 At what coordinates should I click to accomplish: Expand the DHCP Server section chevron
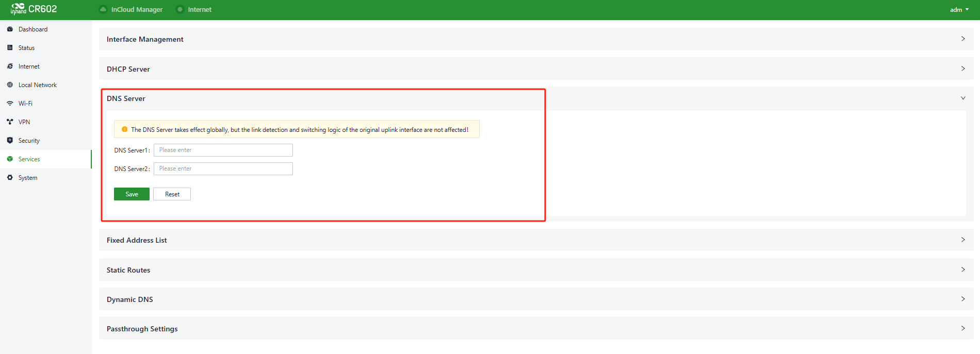pyautogui.click(x=963, y=69)
